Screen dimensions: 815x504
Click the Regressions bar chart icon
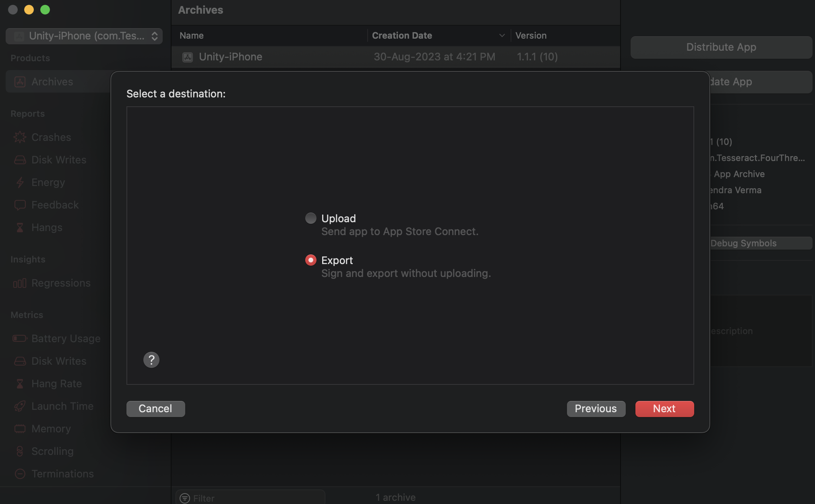pos(20,283)
